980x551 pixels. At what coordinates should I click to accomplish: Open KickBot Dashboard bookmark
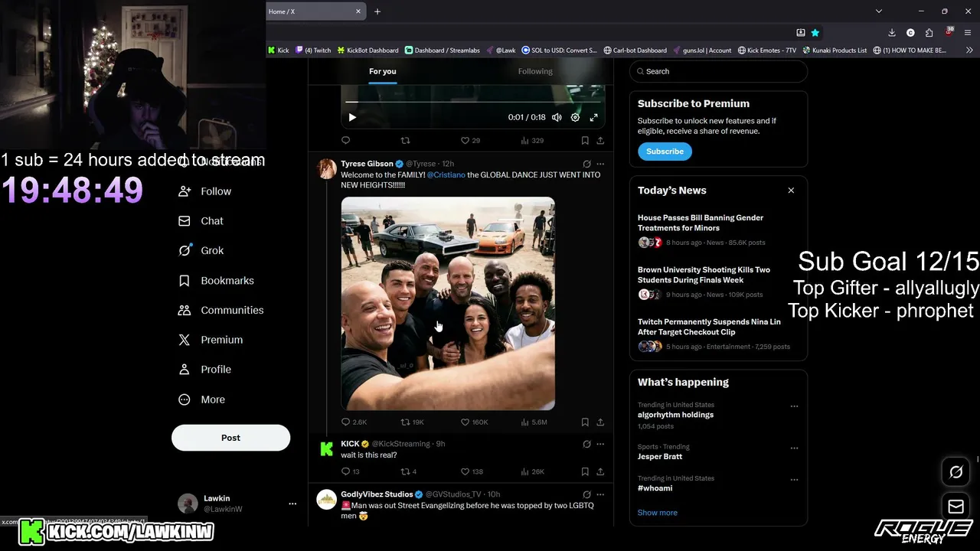tap(367, 50)
